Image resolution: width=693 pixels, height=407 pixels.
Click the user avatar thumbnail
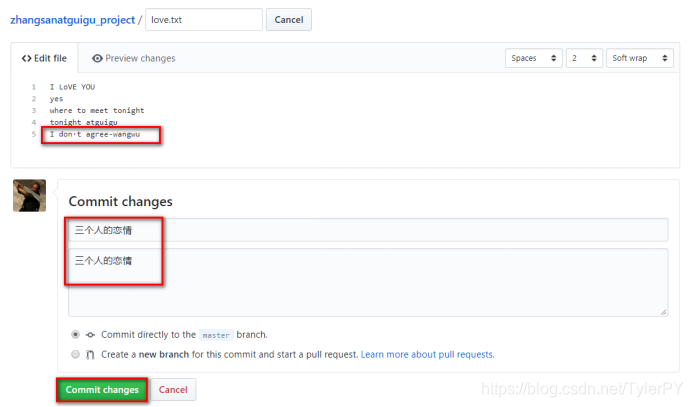coord(29,195)
